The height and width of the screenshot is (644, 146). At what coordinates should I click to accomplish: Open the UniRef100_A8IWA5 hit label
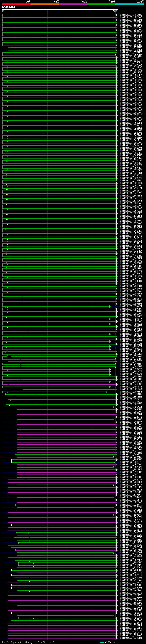click(x=131, y=15)
